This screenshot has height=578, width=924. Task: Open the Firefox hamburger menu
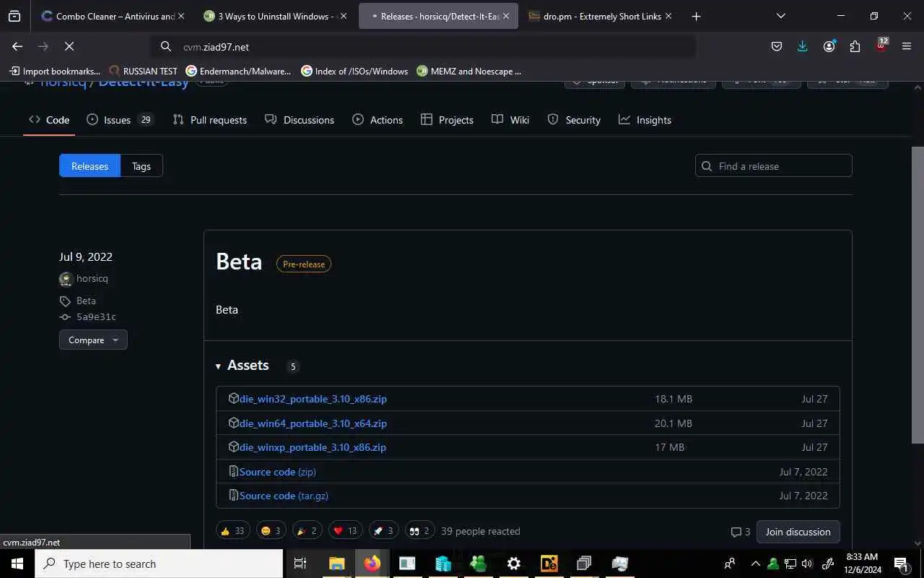coord(907,46)
